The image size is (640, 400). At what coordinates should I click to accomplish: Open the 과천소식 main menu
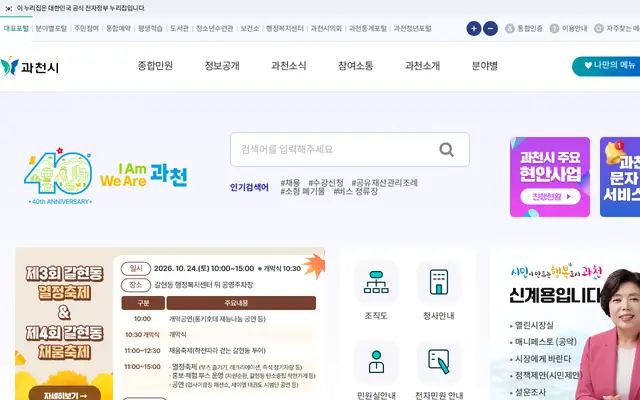pos(289,66)
